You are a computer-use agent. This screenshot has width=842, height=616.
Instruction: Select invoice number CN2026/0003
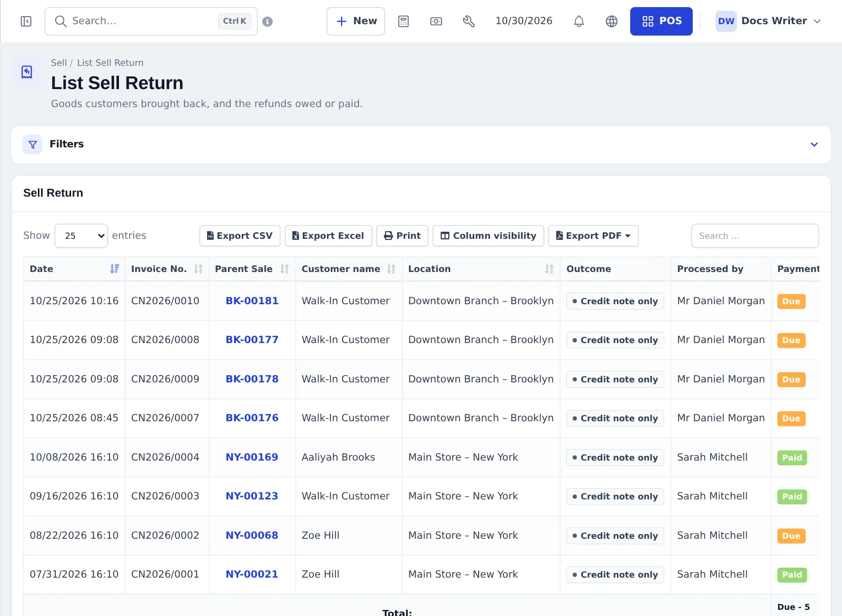click(x=165, y=496)
